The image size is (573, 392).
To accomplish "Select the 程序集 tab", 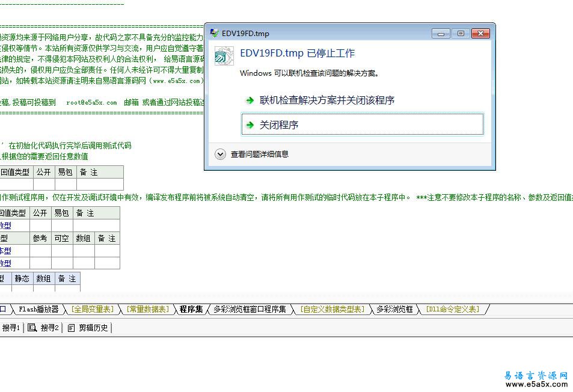I will click(191, 309).
